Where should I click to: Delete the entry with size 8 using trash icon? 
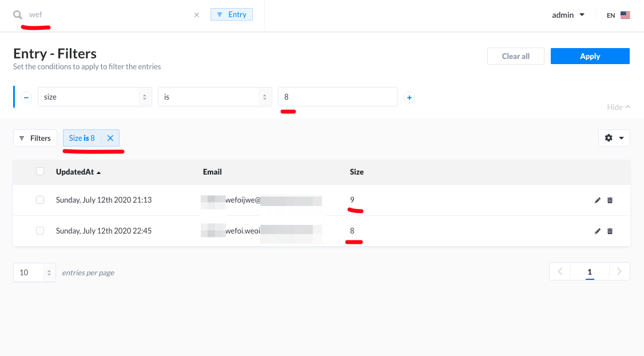(x=610, y=231)
